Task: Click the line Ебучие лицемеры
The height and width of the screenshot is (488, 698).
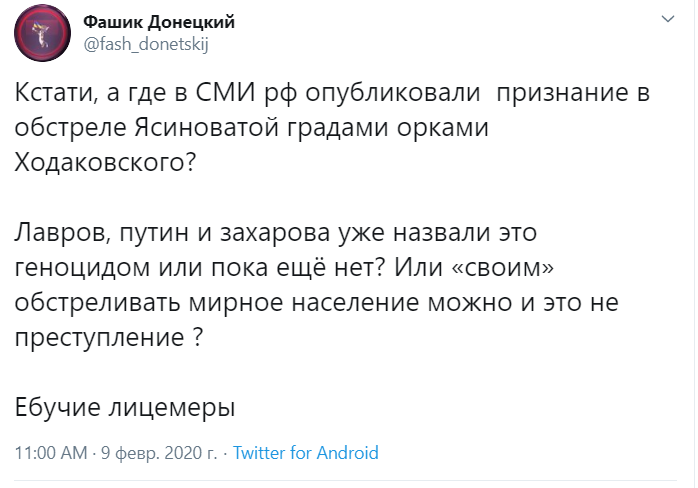Action: 125,407
